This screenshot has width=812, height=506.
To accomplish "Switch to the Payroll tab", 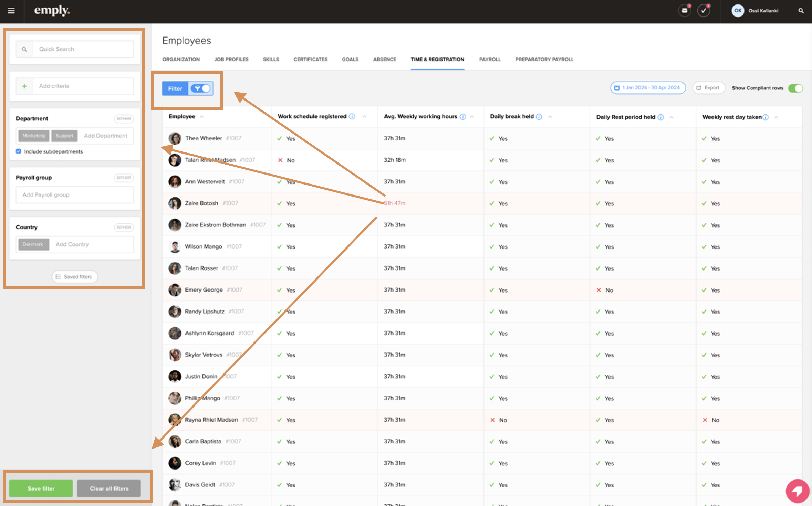I will 490,59.
